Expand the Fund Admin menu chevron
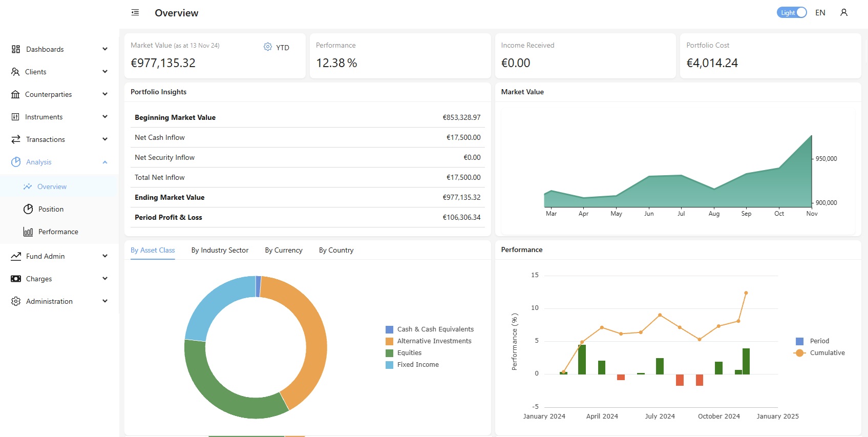 click(x=105, y=256)
